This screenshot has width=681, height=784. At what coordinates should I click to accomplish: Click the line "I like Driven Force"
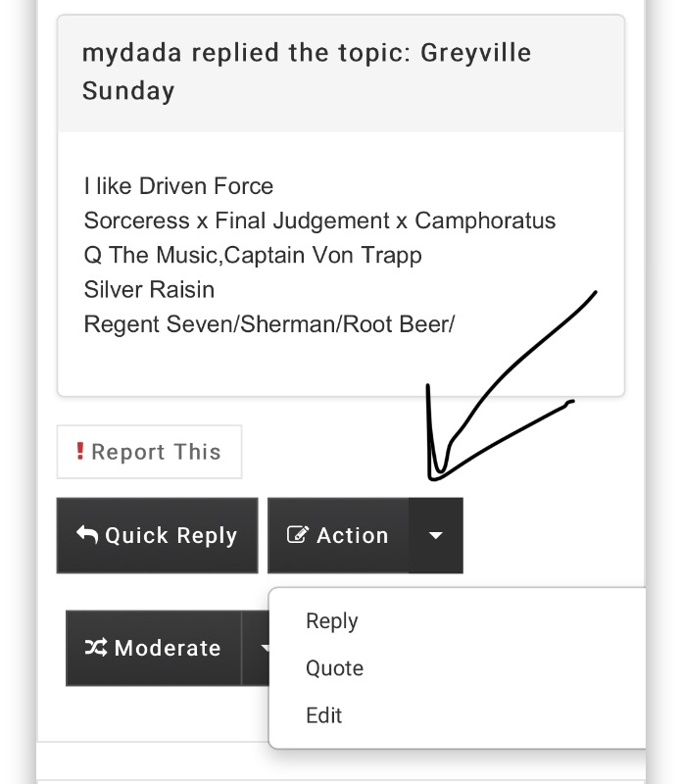[x=178, y=186]
